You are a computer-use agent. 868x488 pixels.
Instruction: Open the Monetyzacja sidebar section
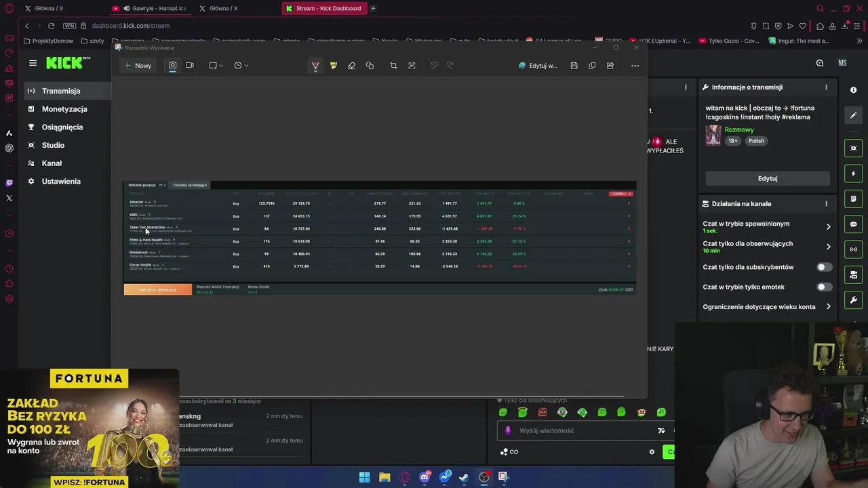click(66, 109)
